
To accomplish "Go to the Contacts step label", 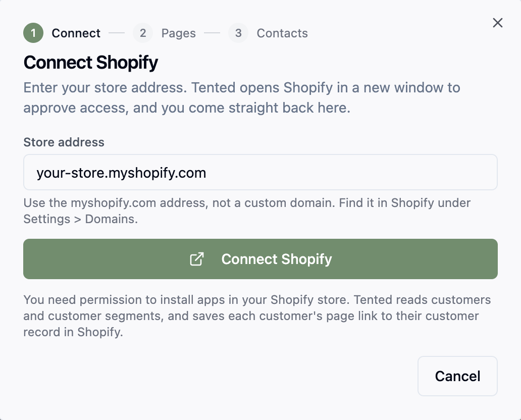I will [282, 33].
